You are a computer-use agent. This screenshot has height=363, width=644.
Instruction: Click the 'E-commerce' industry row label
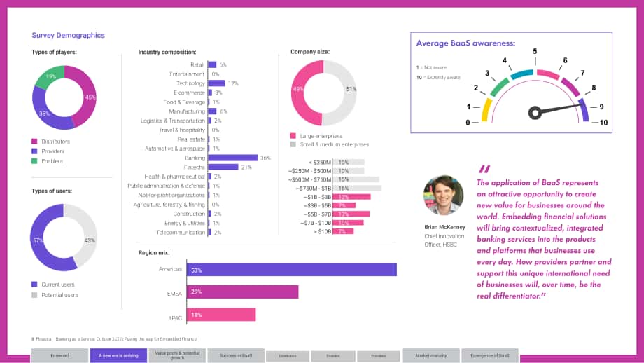point(189,93)
